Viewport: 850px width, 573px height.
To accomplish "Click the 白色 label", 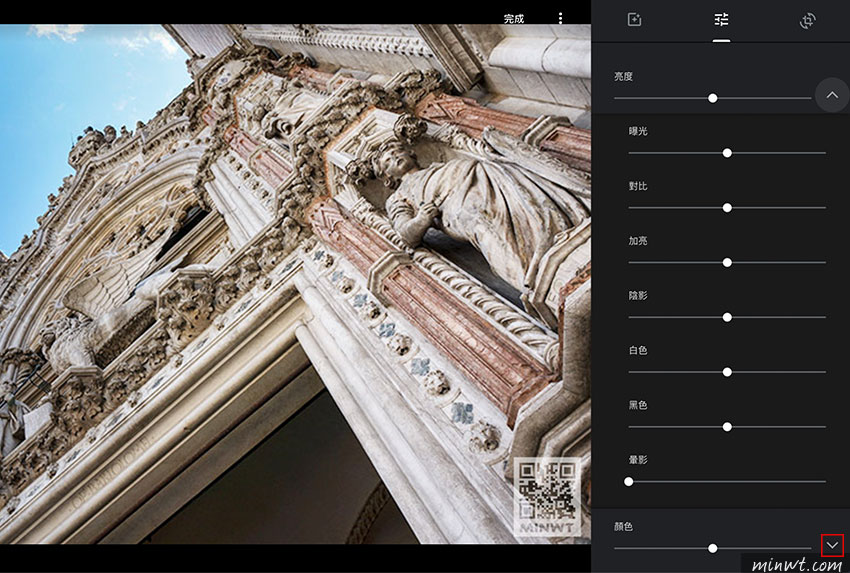I will click(x=638, y=350).
